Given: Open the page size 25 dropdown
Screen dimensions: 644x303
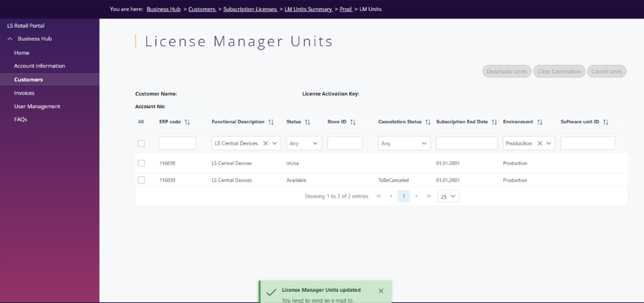Looking at the screenshot, I should click(448, 196).
